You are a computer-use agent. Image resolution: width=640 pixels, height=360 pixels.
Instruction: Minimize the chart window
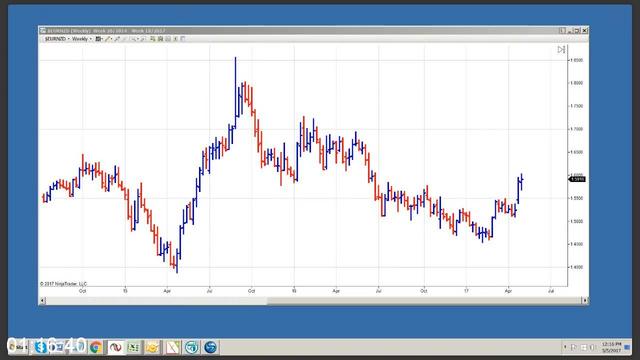570,31
